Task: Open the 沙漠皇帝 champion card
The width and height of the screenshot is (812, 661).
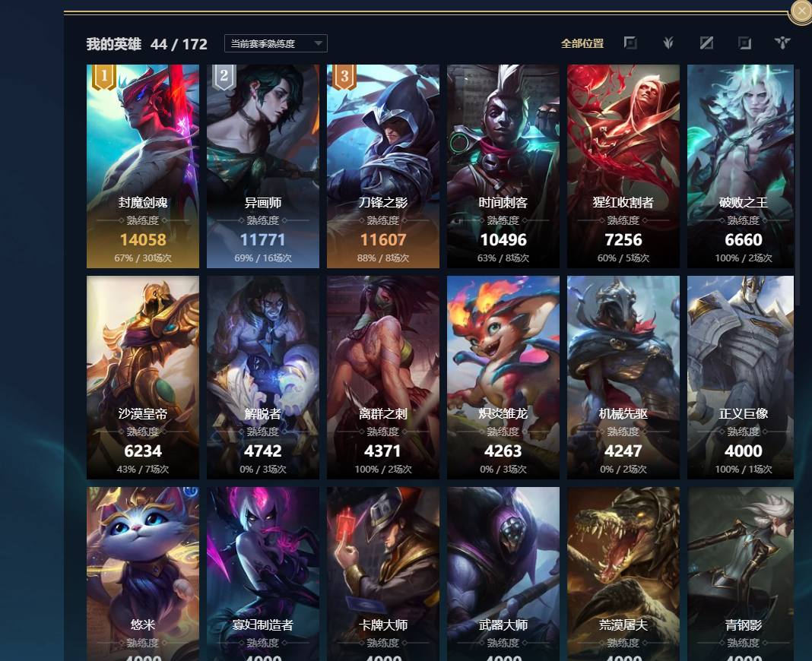Action: coord(143,378)
